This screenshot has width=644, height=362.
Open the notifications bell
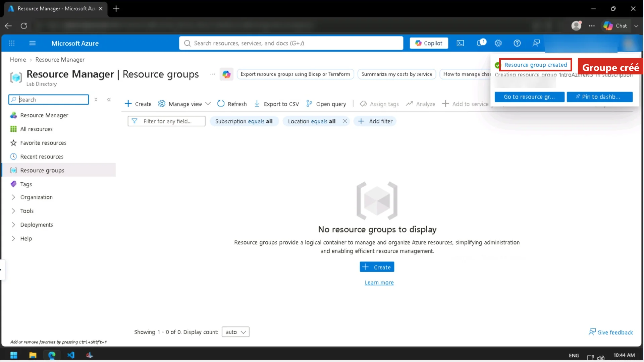(481, 43)
